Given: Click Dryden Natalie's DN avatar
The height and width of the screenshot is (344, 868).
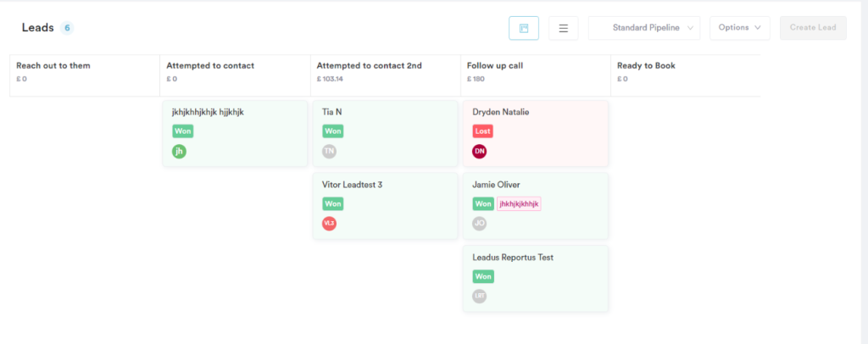Looking at the screenshot, I should pos(480,152).
